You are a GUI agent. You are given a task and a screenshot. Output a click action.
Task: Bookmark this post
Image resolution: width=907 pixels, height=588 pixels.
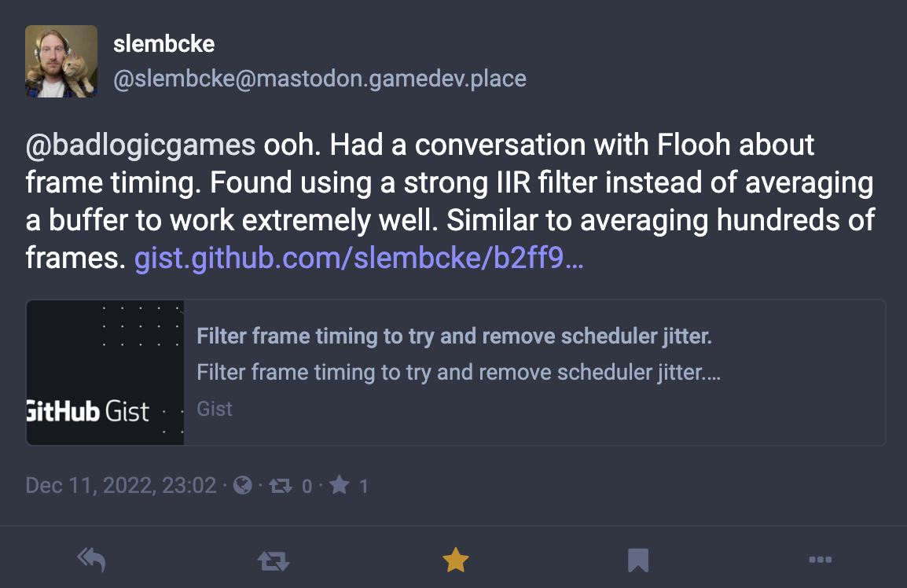click(x=638, y=560)
